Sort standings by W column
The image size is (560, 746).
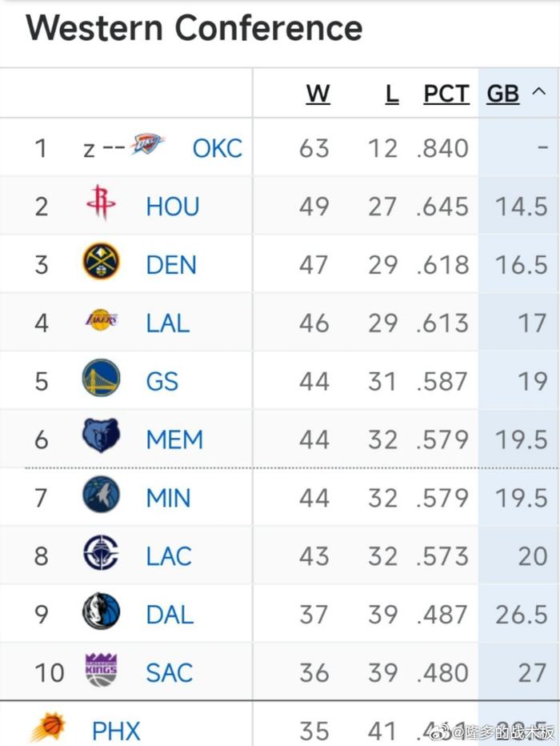pyautogui.click(x=318, y=94)
